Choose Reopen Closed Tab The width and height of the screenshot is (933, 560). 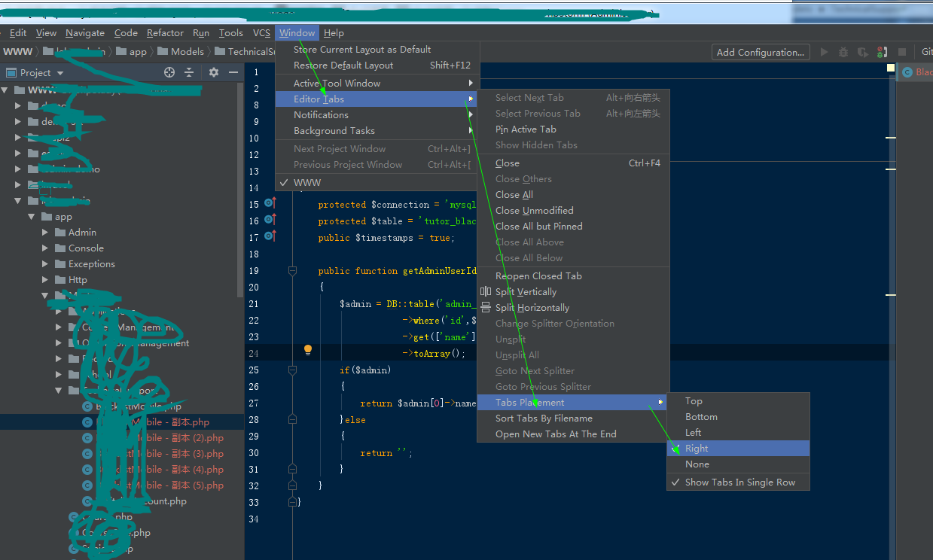[x=572, y=276]
